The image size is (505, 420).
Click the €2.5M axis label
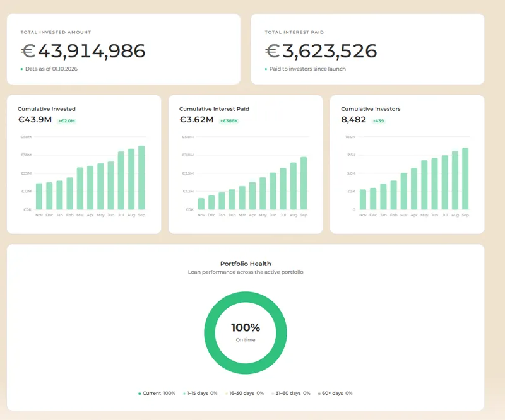[187, 173]
